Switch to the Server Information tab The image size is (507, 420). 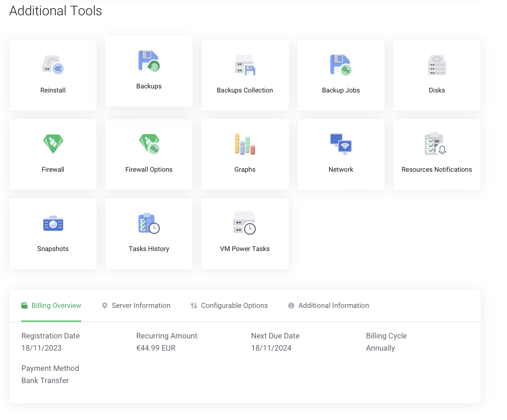[136, 306]
